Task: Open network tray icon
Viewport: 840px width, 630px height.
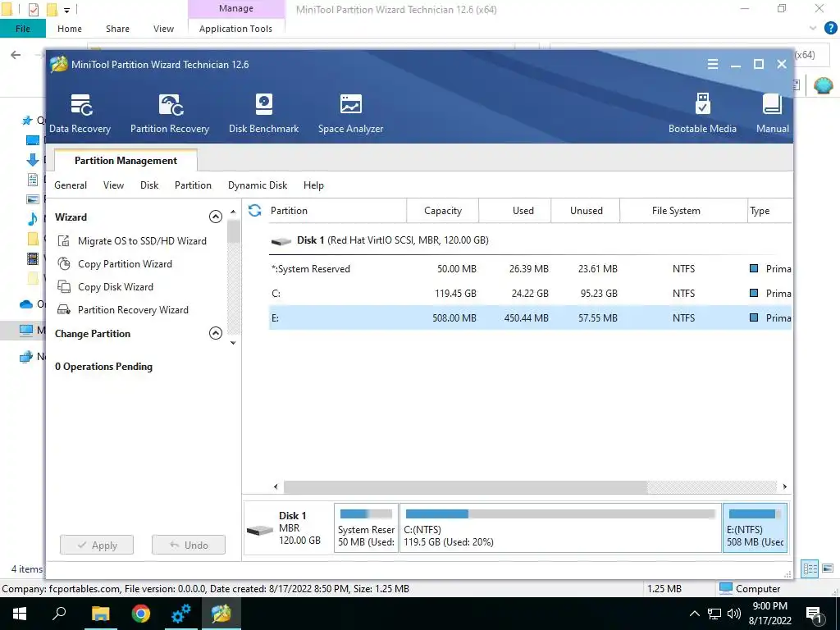Action: (714, 614)
